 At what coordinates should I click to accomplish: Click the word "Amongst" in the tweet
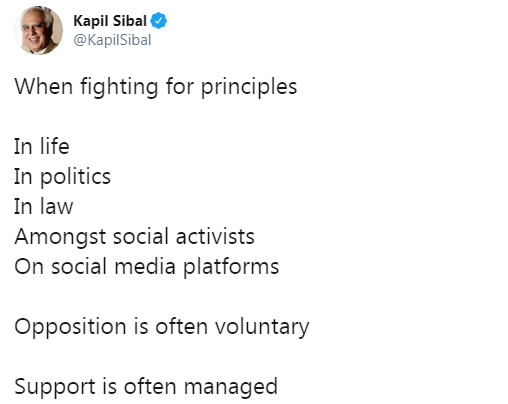coord(60,237)
